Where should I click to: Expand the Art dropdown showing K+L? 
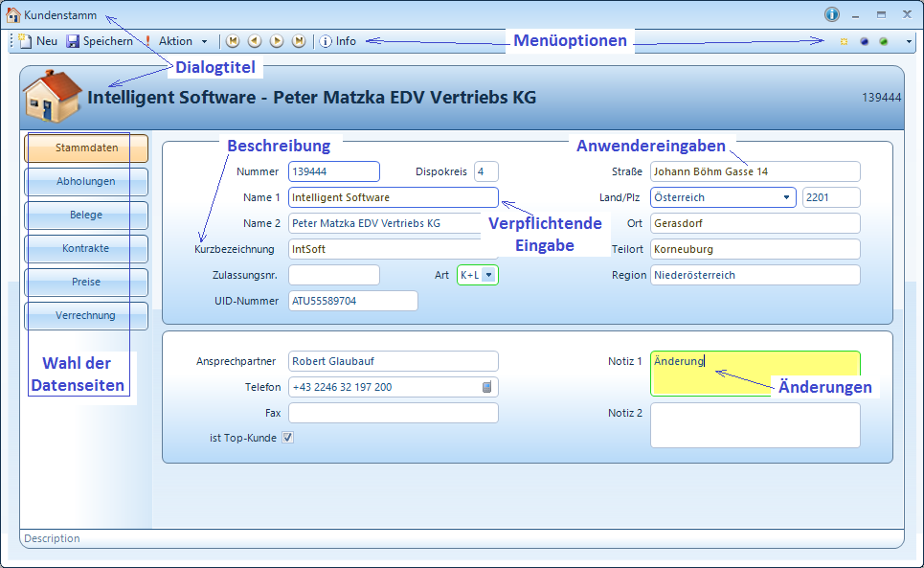[x=488, y=275]
